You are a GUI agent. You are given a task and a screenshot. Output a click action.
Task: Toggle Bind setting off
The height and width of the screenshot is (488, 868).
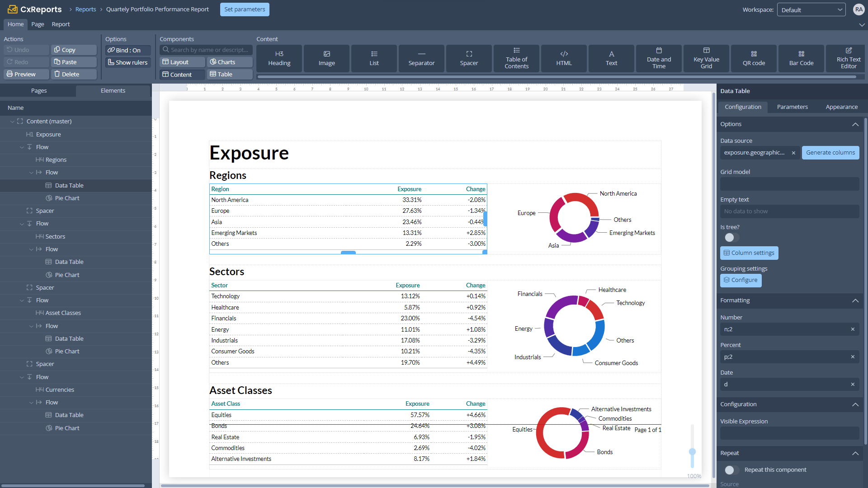[127, 50]
